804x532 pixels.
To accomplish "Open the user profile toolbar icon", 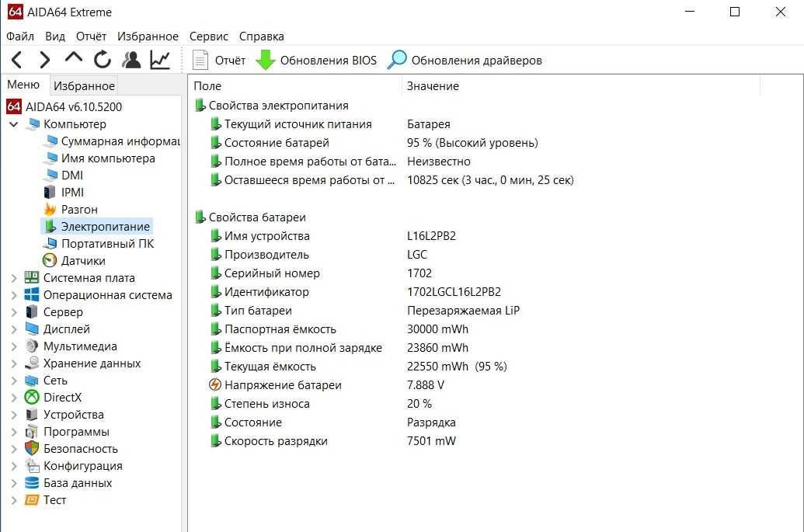I will (131, 60).
